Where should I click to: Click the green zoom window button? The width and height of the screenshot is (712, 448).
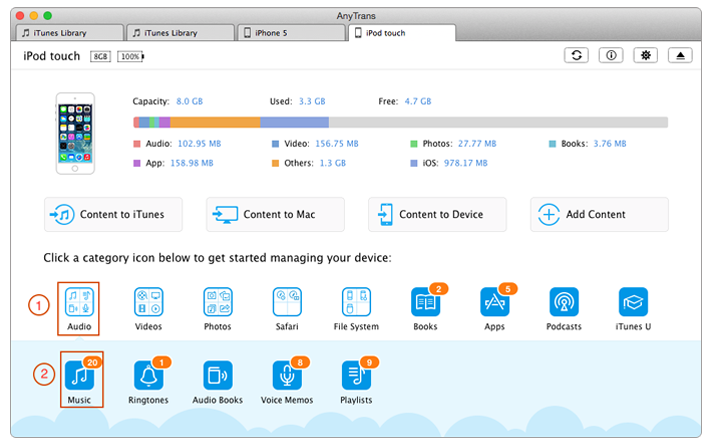click(x=48, y=16)
